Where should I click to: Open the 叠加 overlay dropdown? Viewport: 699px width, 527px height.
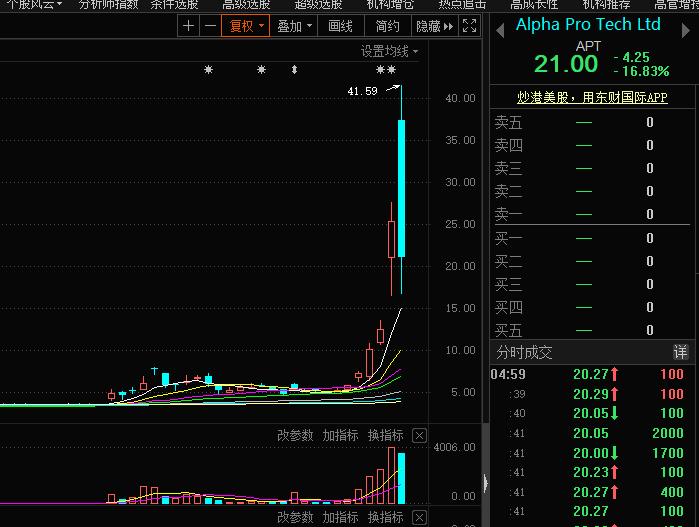[x=294, y=26]
